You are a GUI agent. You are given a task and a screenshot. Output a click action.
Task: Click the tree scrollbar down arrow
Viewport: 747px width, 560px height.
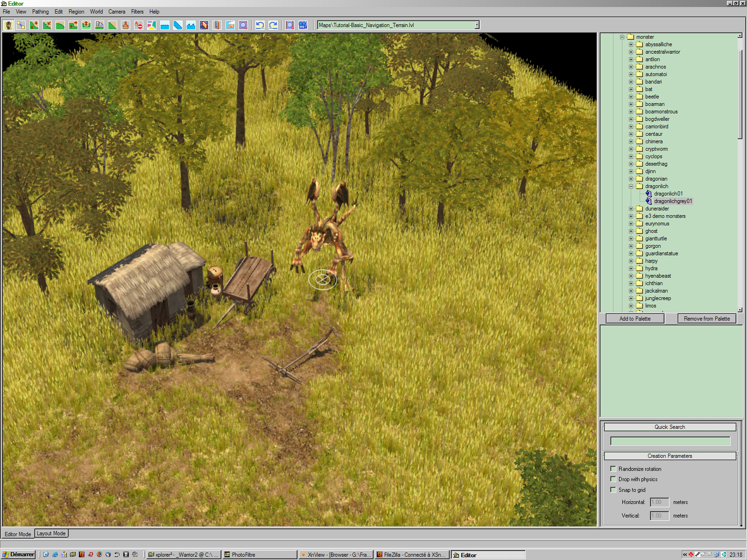pos(740,309)
